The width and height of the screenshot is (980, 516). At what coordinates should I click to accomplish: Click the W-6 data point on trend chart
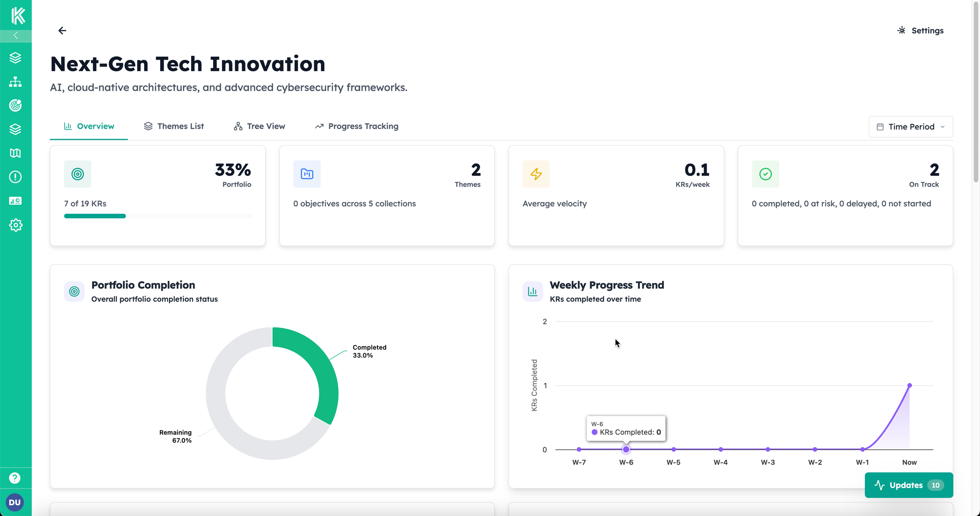(626, 449)
